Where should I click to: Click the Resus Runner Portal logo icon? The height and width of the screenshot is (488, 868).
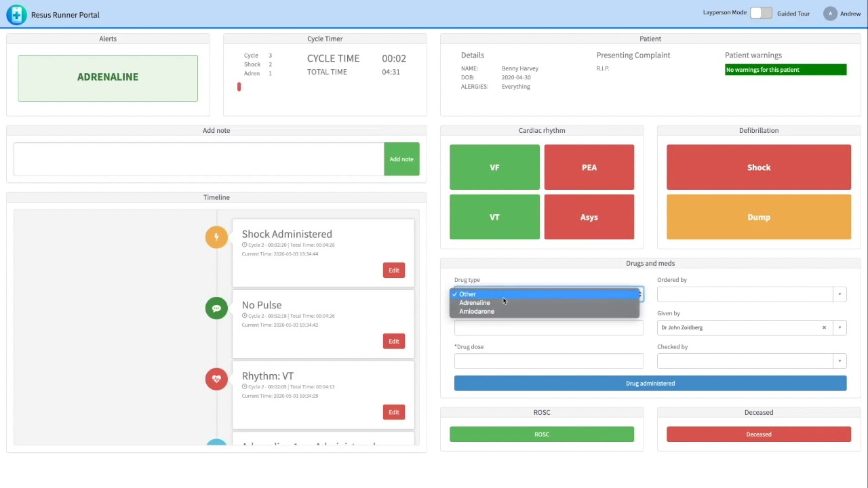pos(16,14)
